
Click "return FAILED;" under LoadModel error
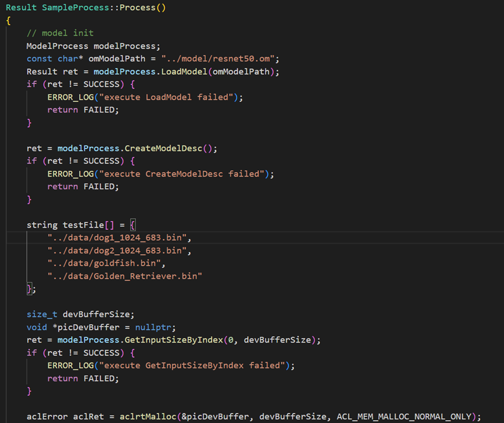(x=83, y=110)
